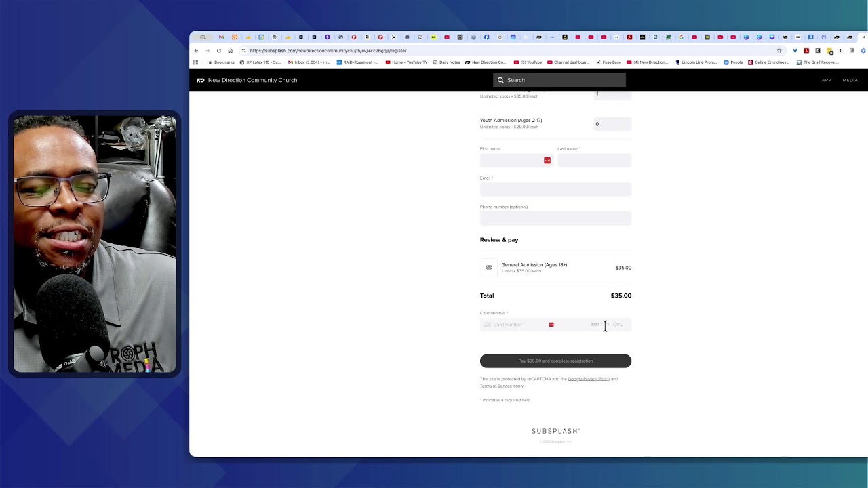Open the Terms of Service link
Image resolution: width=868 pixels, height=488 pixels.
click(496, 386)
